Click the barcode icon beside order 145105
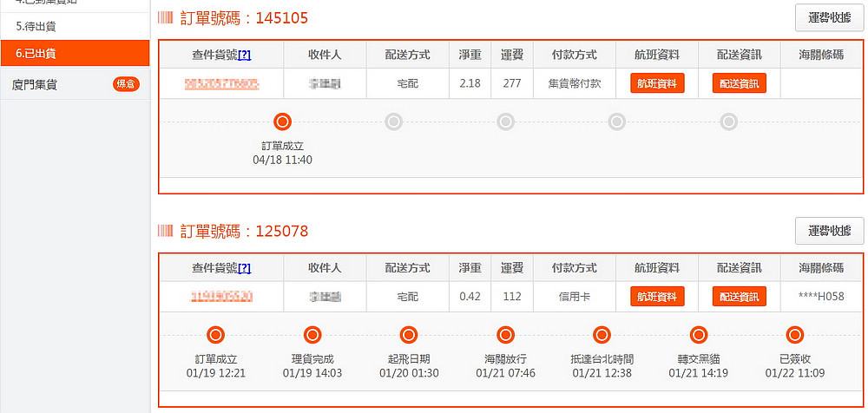The image size is (868, 413). 165,17
